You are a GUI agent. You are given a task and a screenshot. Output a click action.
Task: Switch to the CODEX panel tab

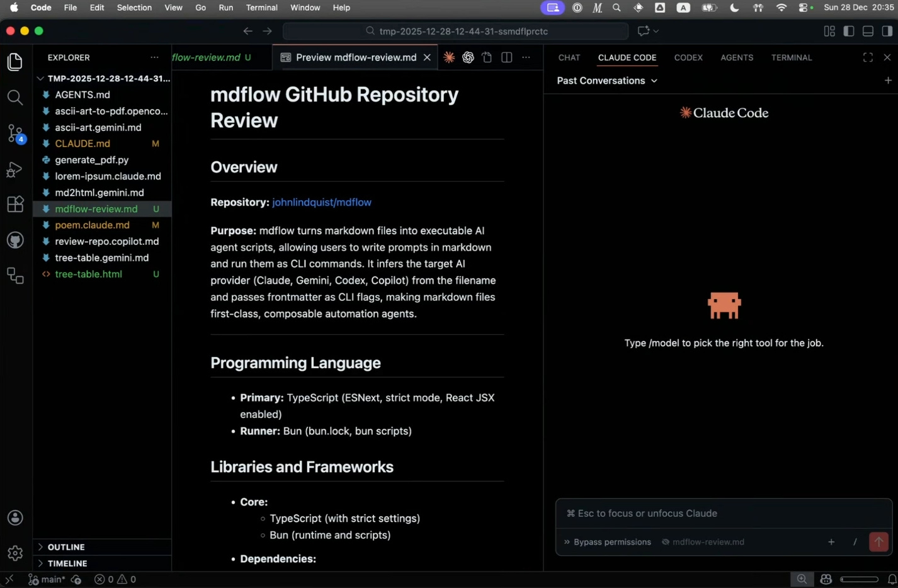(x=688, y=57)
